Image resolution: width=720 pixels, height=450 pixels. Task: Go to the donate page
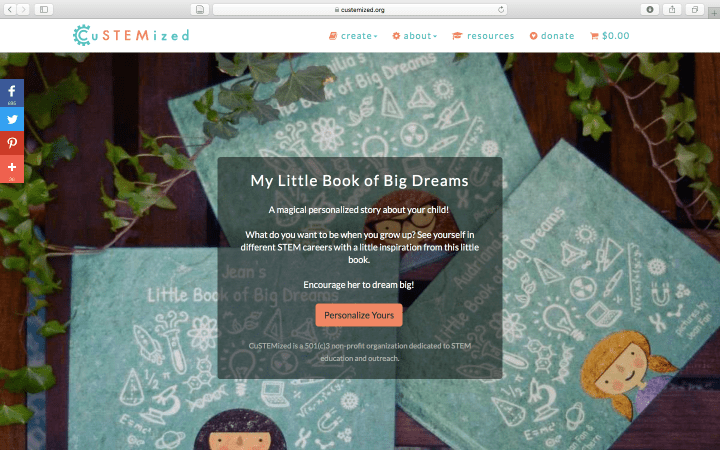(552, 36)
